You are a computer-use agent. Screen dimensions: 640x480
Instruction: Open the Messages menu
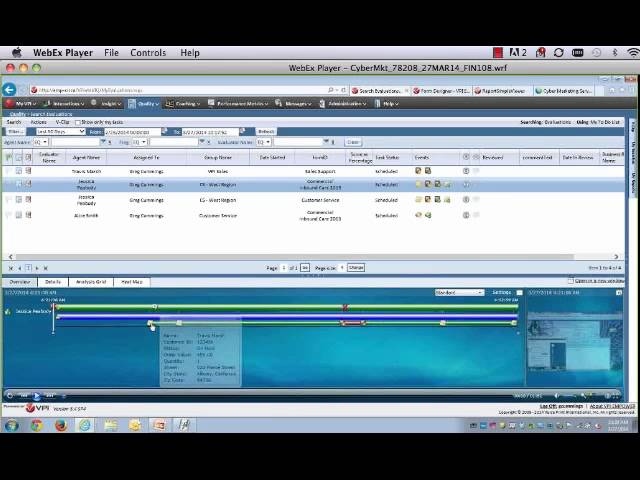(293, 104)
